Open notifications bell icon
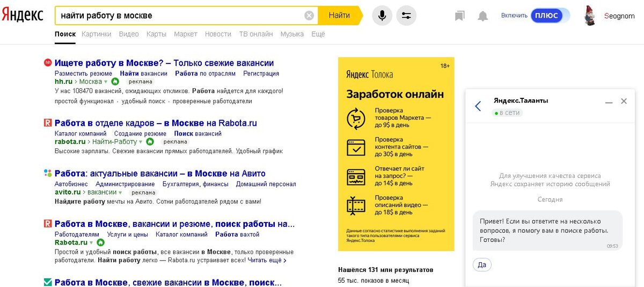 pos(483,16)
